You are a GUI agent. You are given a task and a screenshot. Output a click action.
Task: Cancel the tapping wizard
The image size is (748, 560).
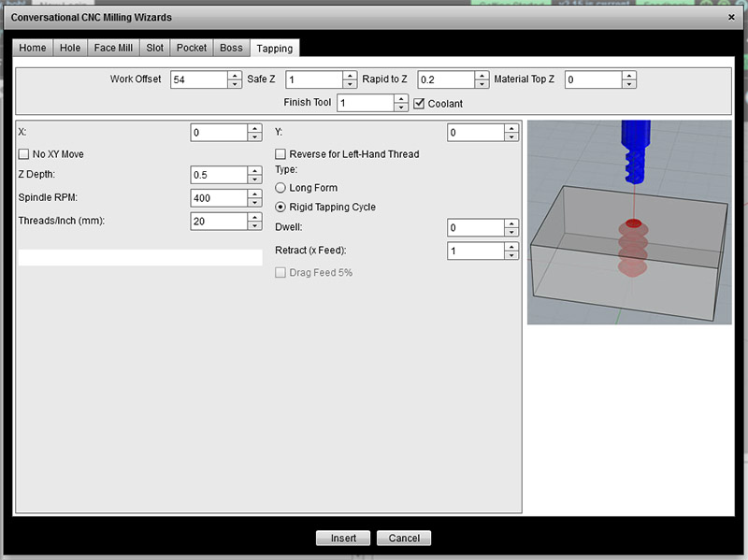[403, 538]
